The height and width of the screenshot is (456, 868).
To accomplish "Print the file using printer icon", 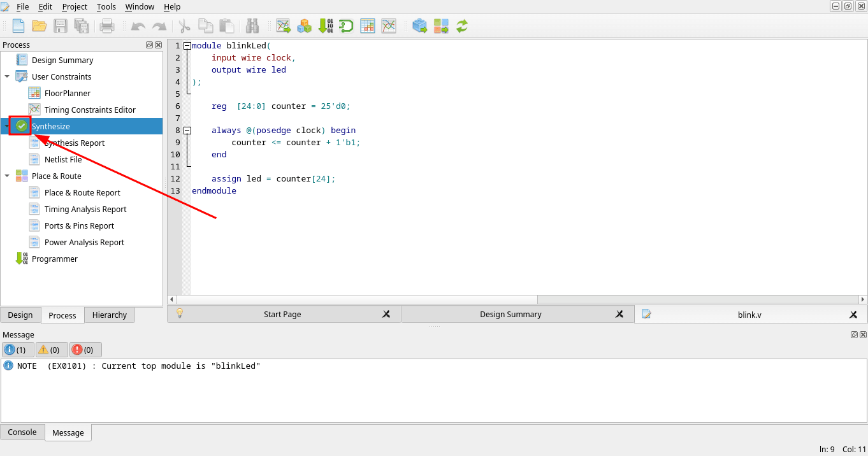I will click(x=107, y=26).
